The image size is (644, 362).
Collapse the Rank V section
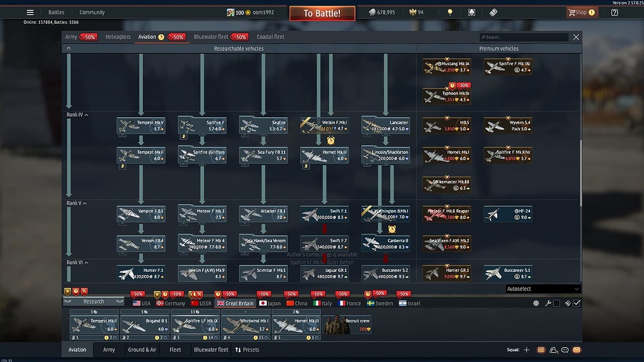pyautogui.click(x=77, y=203)
